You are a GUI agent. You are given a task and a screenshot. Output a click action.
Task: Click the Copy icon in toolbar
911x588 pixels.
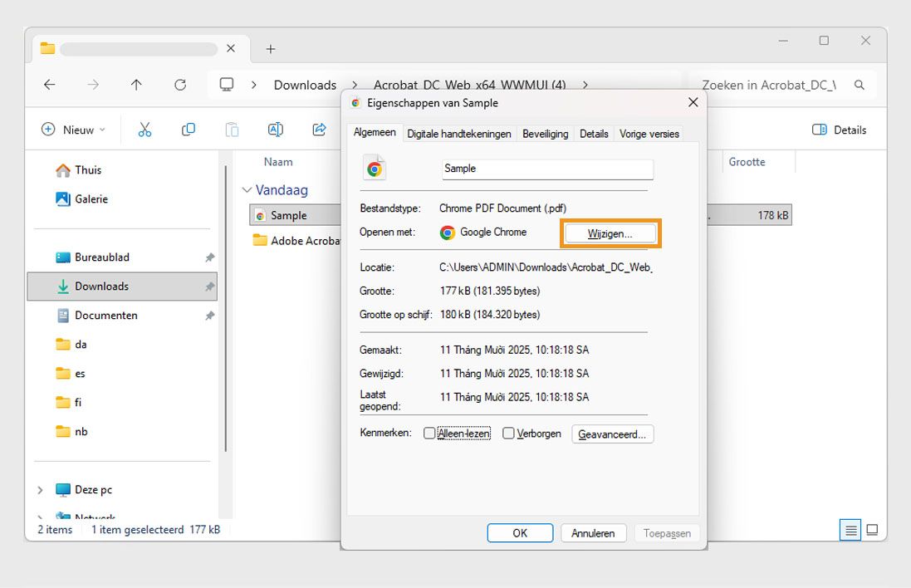click(189, 130)
